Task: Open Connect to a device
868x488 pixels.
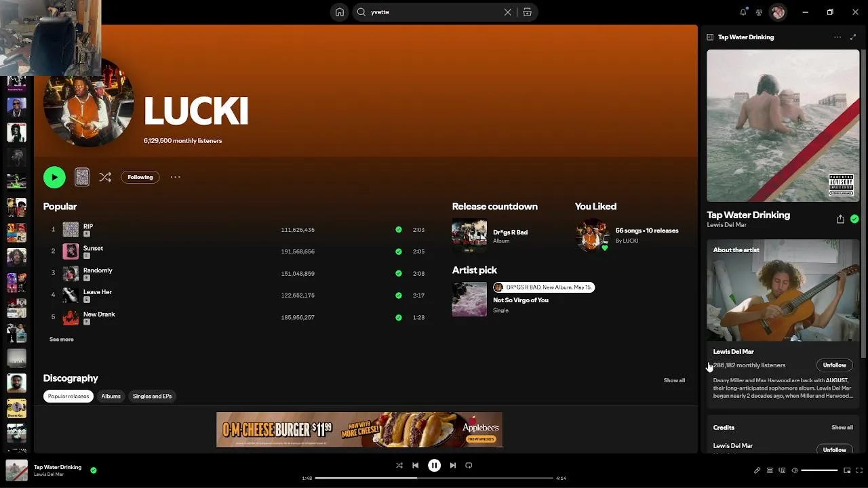Action: [782, 470]
